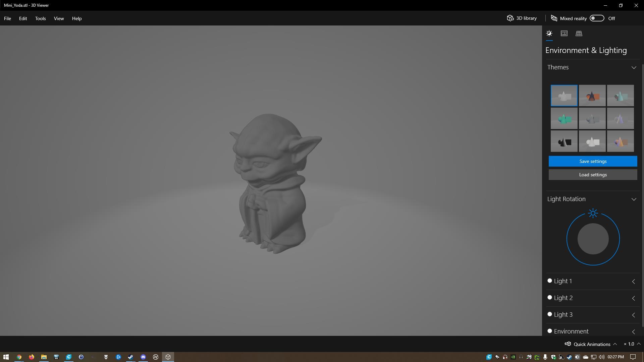
Task: Open Steam from the Windows taskbar
Action: coord(130,357)
